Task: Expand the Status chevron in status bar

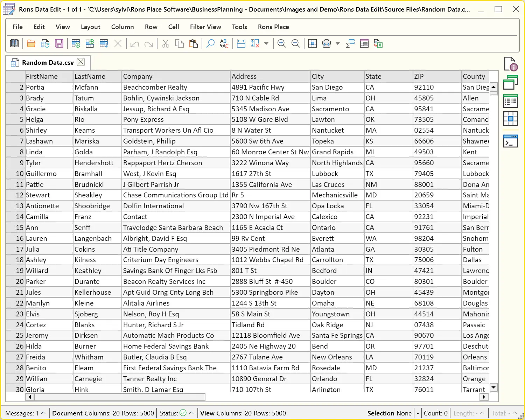Action: (191, 413)
